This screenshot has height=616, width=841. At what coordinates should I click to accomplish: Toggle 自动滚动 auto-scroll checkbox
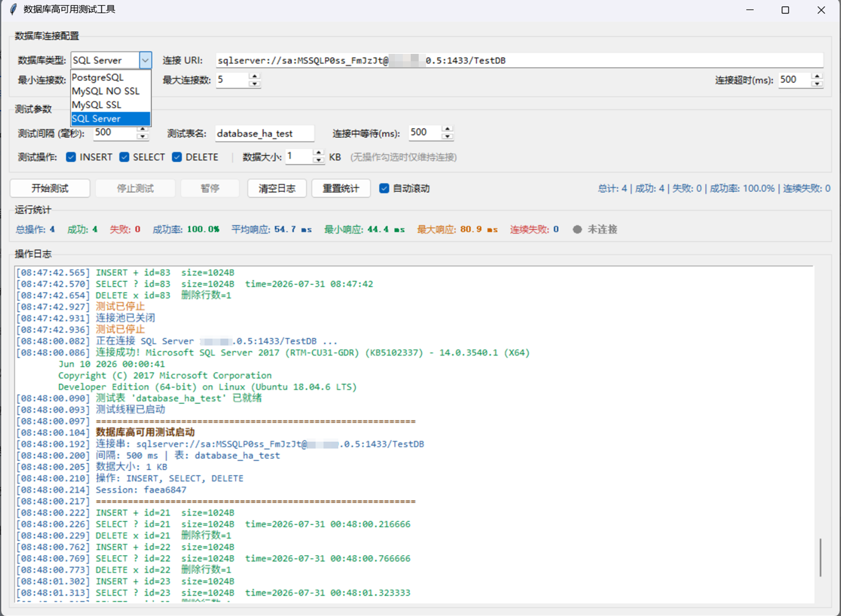click(x=384, y=189)
